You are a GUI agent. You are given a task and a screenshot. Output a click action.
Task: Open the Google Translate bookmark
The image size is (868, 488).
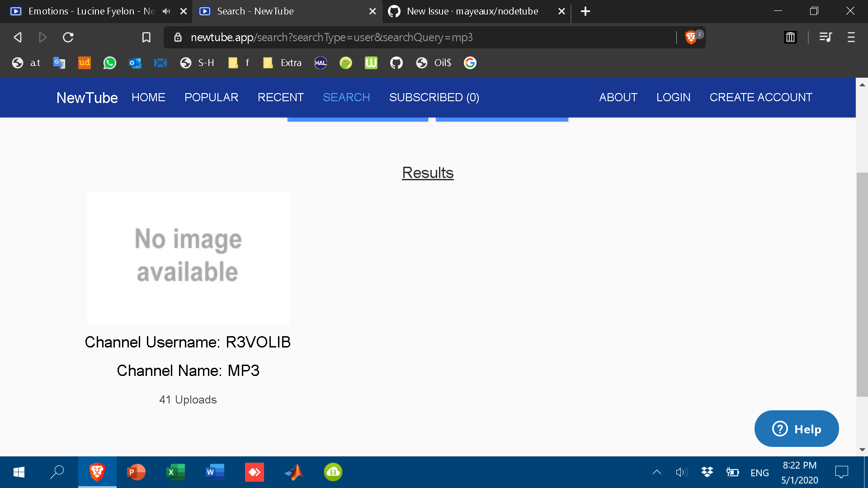(x=59, y=63)
